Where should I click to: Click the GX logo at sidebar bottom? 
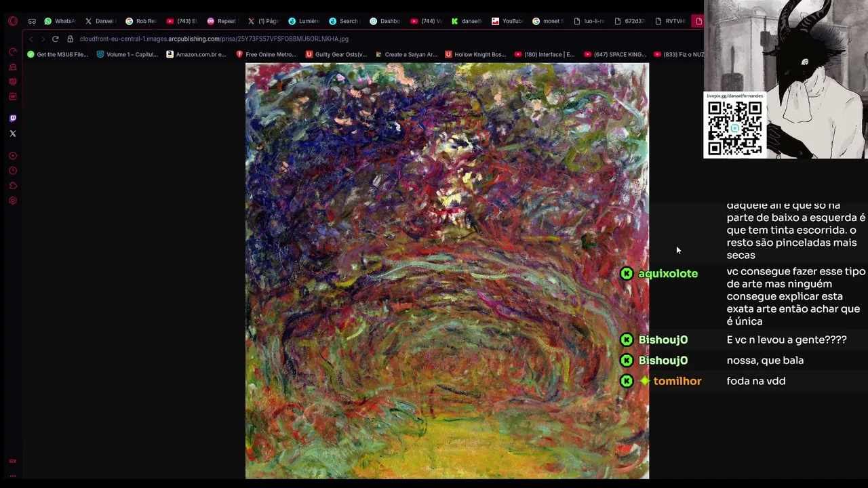point(13,461)
